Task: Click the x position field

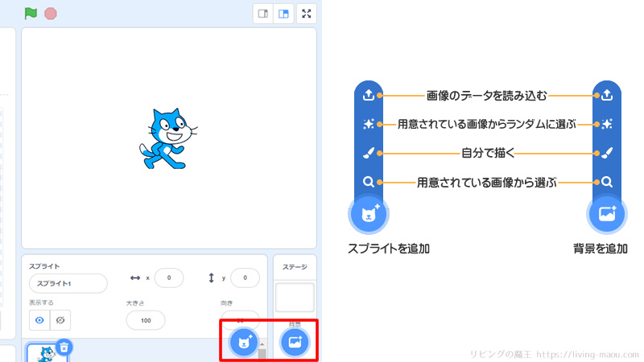Action: coord(169,278)
